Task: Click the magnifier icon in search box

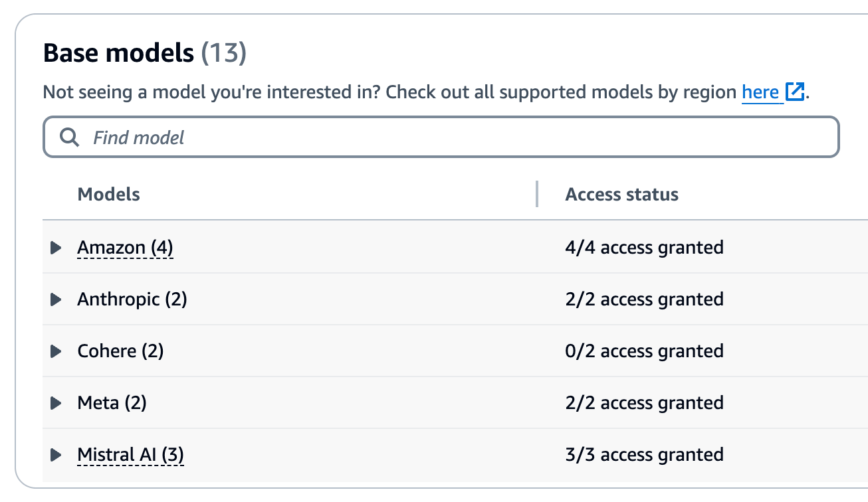Action: pyautogui.click(x=69, y=137)
